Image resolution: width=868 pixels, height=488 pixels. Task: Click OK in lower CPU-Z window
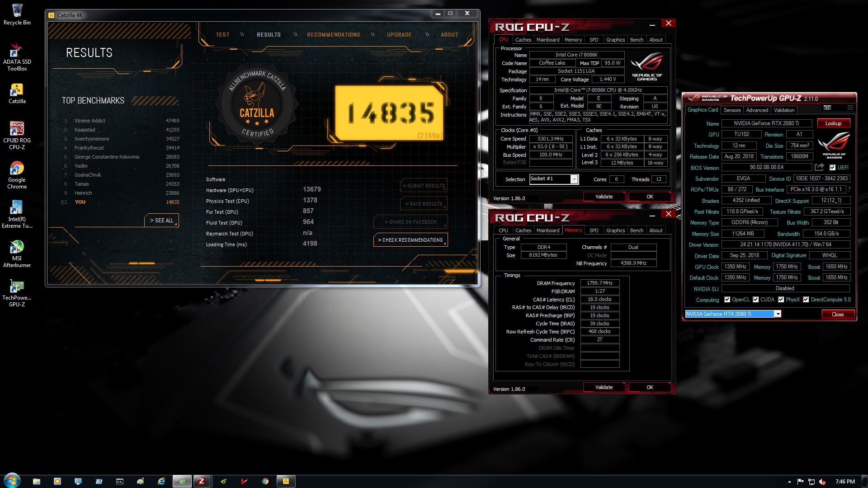click(650, 387)
